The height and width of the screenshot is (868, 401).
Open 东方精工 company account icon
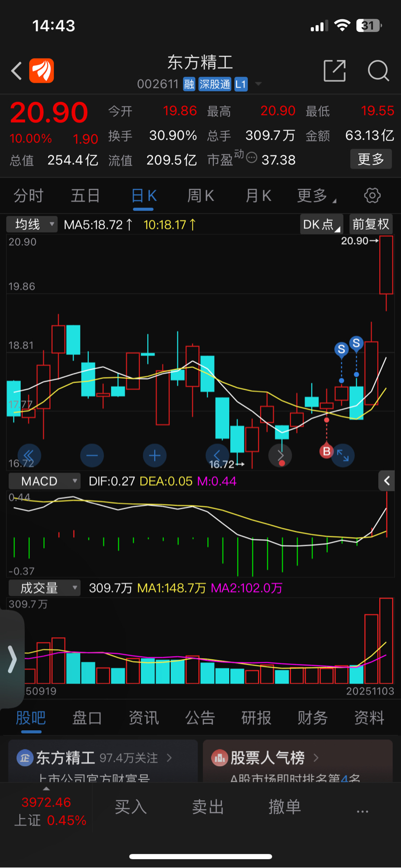point(25,757)
